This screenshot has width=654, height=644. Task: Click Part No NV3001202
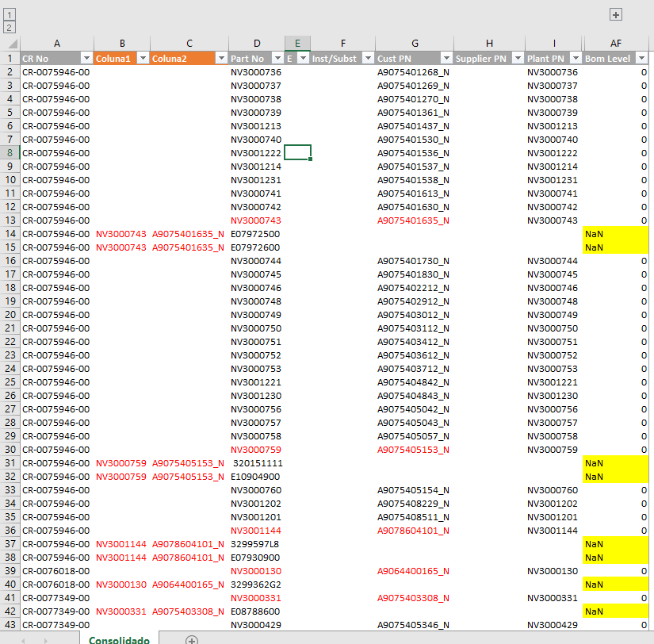click(x=256, y=504)
